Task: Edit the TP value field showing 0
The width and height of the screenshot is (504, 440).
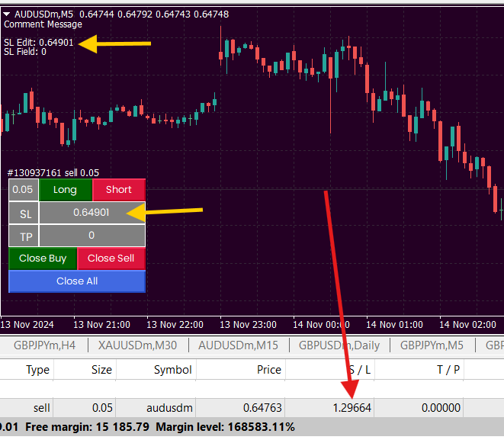Action: (x=92, y=236)
